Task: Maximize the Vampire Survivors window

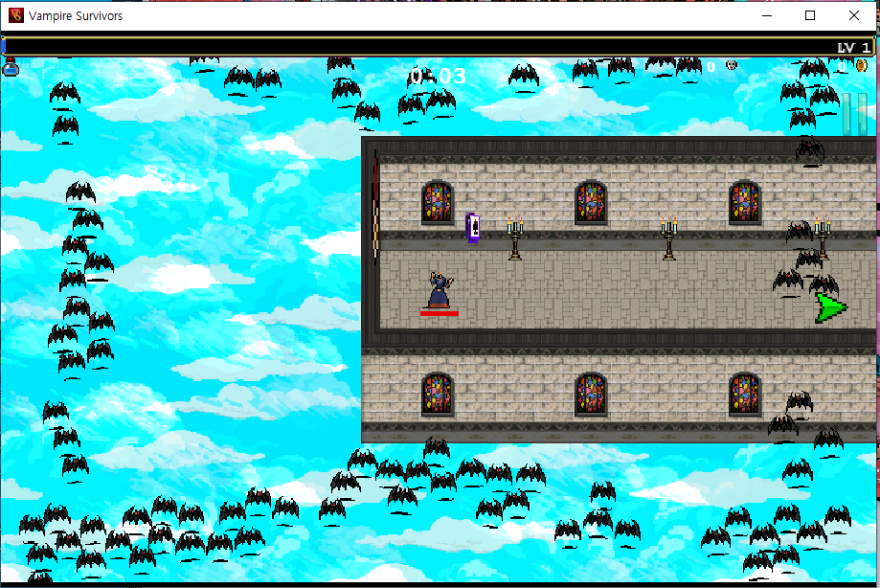Action: [810, 15]
